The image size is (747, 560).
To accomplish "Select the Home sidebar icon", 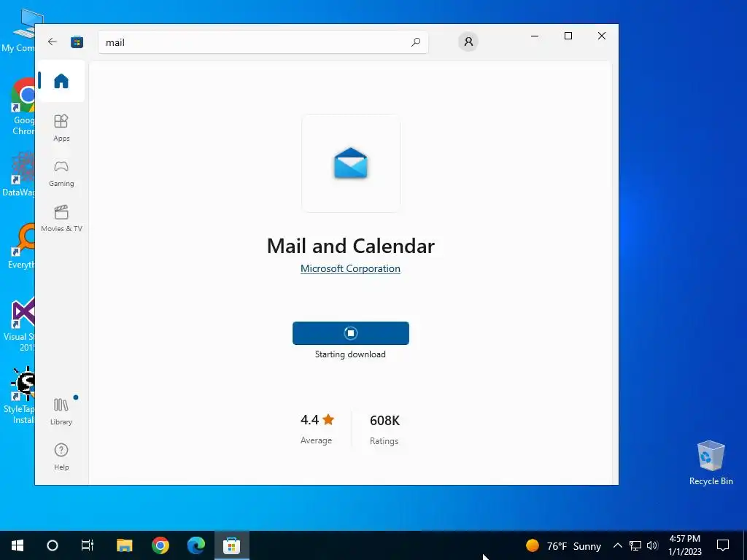I will pyautogui.click(x=61, y=81).
